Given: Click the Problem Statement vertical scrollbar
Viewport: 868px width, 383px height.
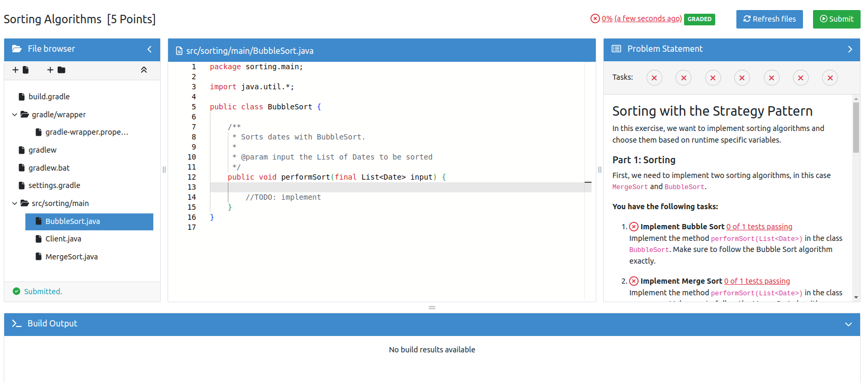Looking at the screenshot, I should coord(856,127).
